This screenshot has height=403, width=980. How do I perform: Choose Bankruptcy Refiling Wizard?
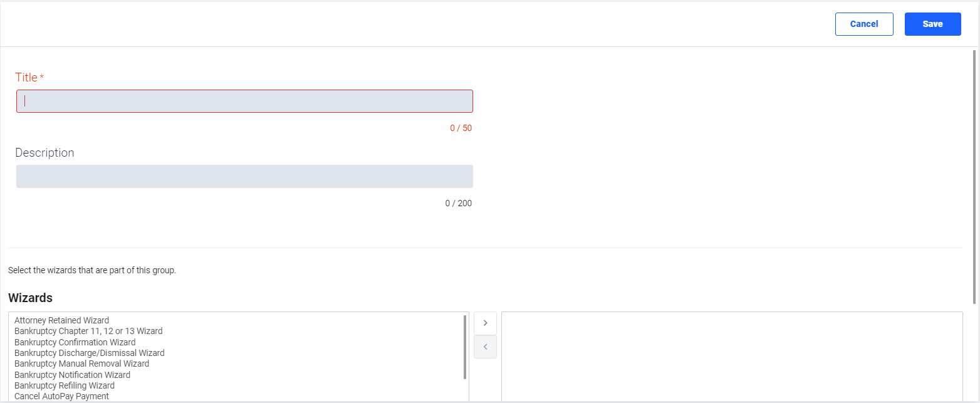pyautogui.click(x=64, y=385)
